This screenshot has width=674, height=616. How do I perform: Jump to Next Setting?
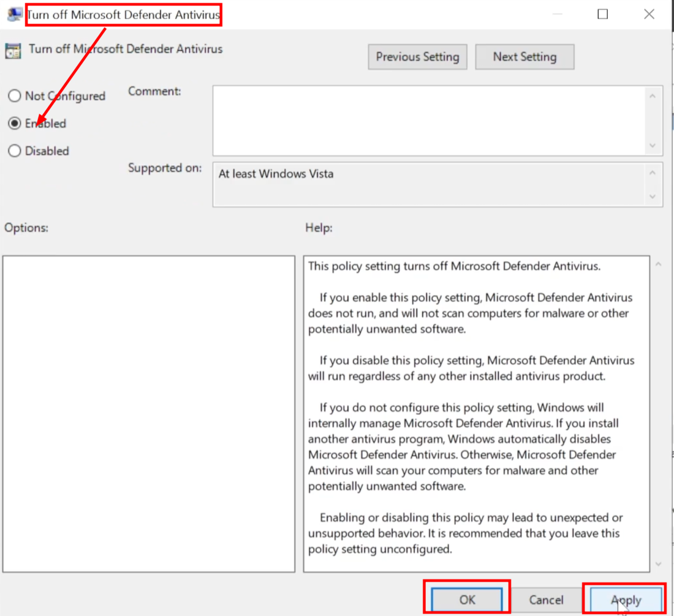point(524,57)
